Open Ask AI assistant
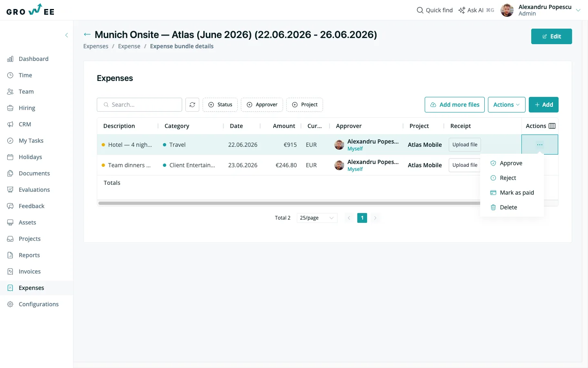The height and width of the screenshot is (368, 588). point(476,10)
